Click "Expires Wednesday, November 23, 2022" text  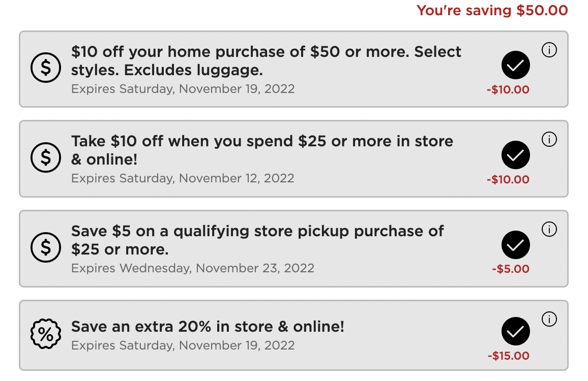(x=193, y=268)
